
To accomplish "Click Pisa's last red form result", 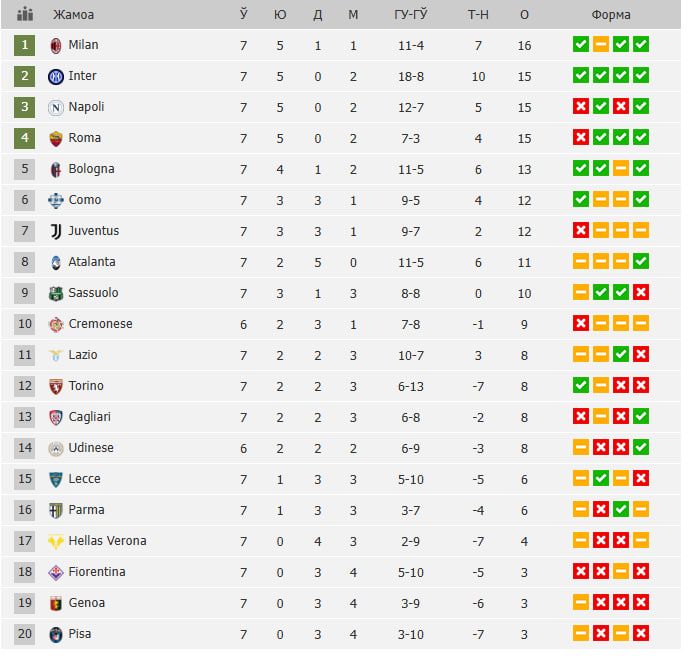I will (x=641, y=634).
